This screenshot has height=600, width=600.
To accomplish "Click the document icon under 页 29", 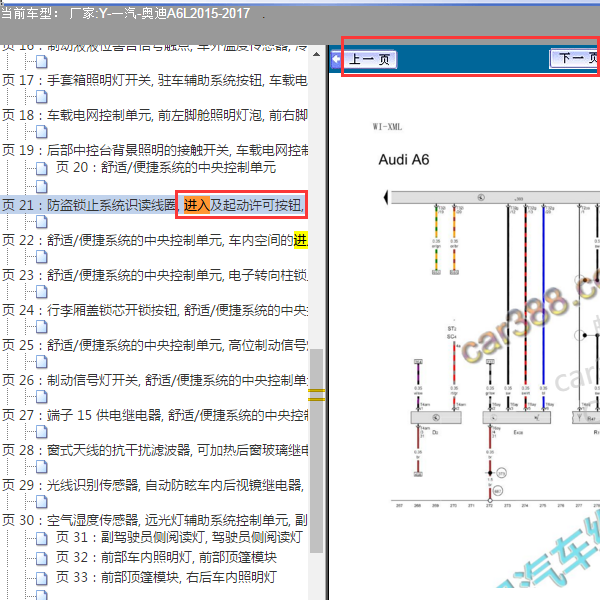I will 42,502.
